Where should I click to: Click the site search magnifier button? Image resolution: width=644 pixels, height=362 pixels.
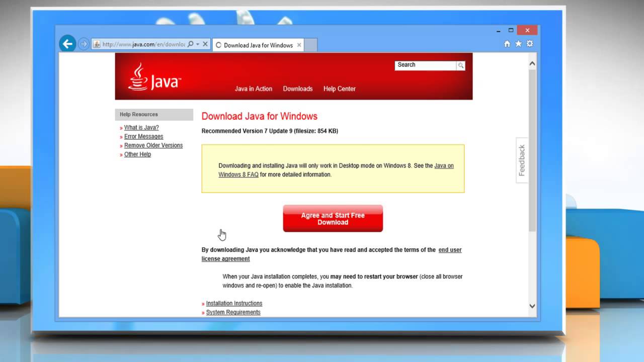pos(460,65)
